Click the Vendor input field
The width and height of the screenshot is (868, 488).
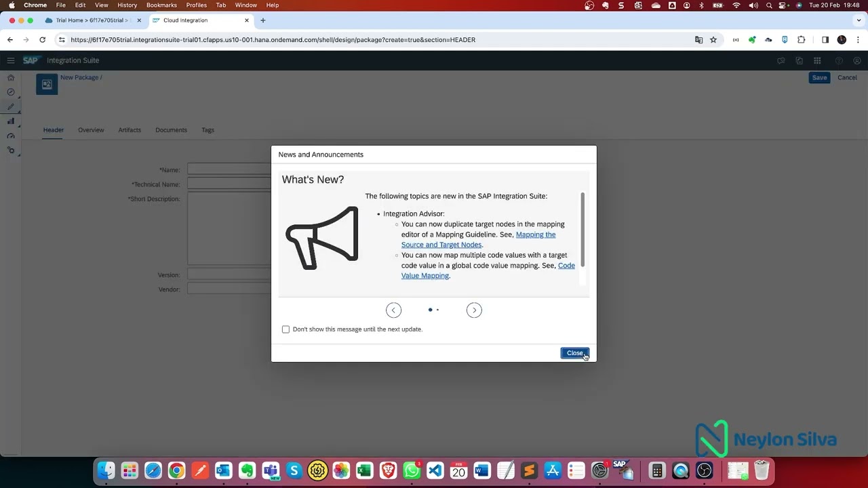(x=229, y=289)
